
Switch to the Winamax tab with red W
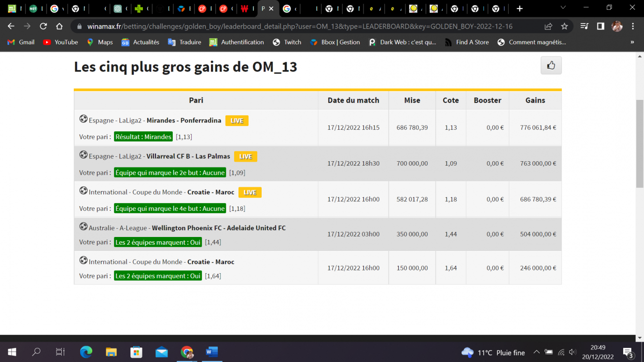click(245, 9)
